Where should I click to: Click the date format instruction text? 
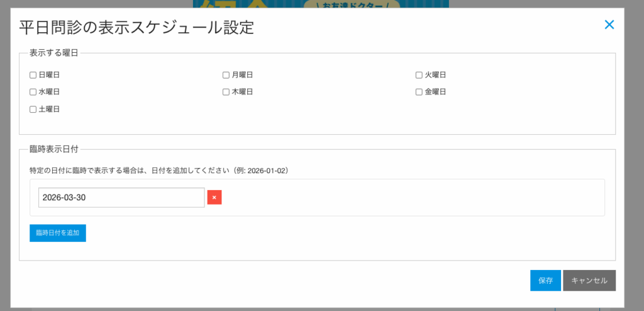point(159,171)
